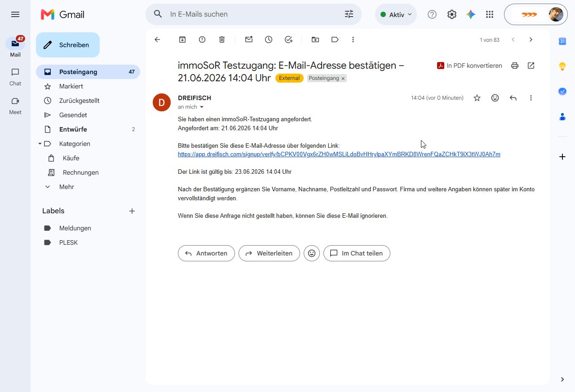Reply using arrow icon in message header
This screenshot has height=392, width=575.
pyautogui.click(x=513, y=98)
